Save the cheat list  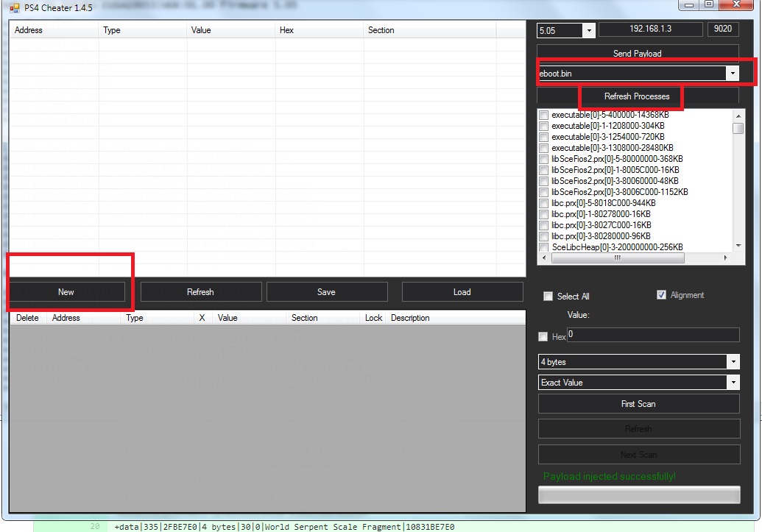tap(326, 292)
